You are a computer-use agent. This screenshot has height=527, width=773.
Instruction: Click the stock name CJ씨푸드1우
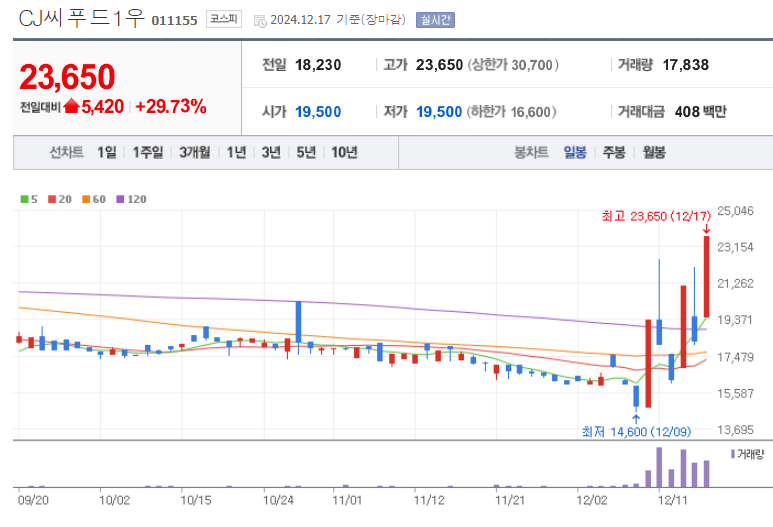(81, 19)
